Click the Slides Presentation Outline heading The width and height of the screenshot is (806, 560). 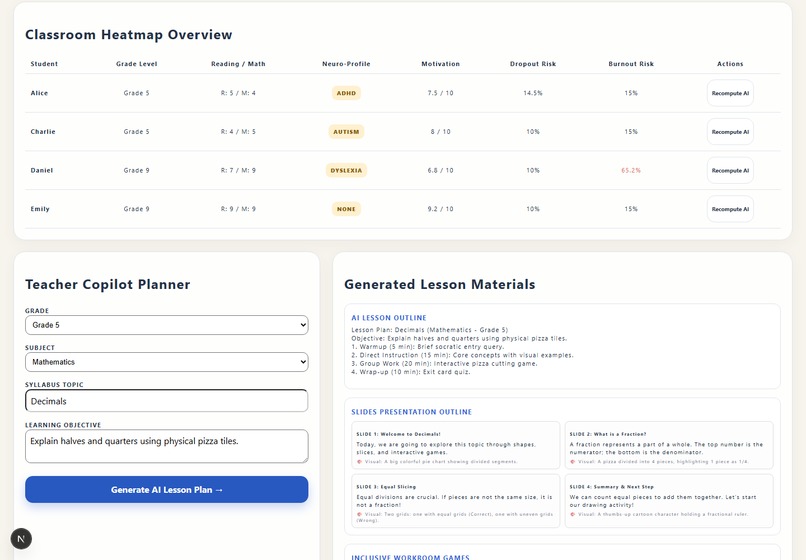(411, 412)
